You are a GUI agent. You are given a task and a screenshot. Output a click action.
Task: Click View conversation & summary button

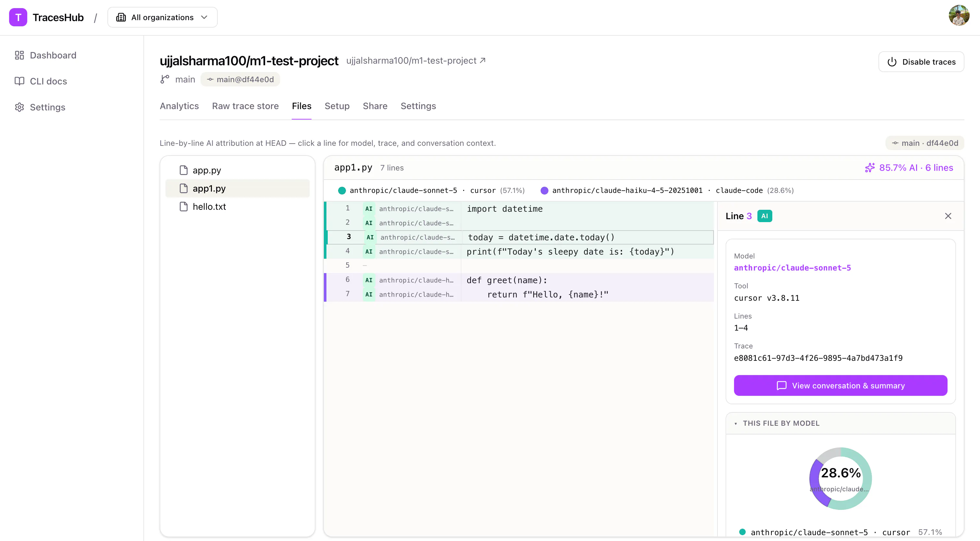tap(840, 385)
